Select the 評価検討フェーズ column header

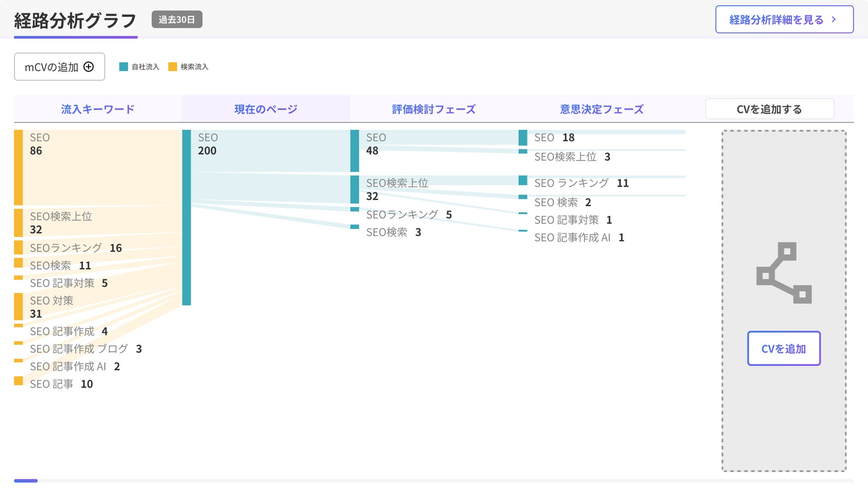pos(434,109)
